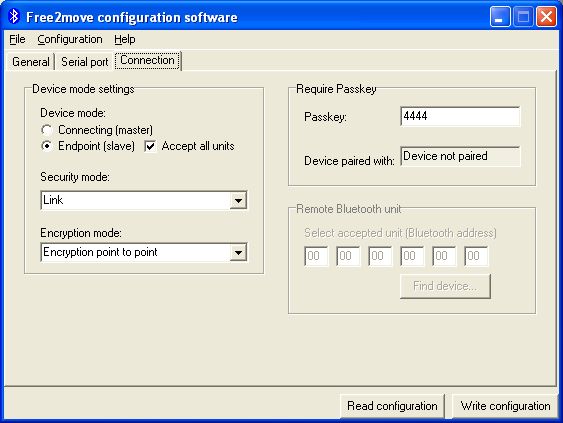Select the Connection tab
Image resolution: width=563 pixels, height=423 pixels.
[x=148, y=60]
